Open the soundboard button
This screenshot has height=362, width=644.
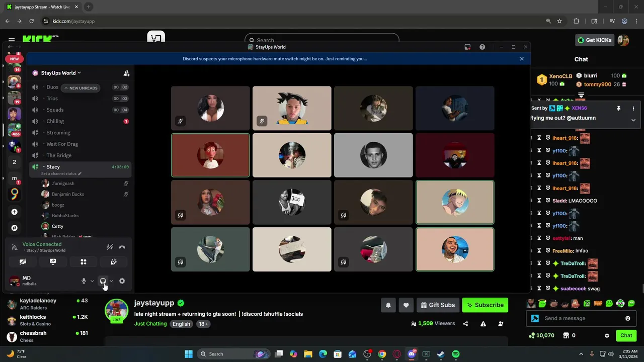click(114, 261)
